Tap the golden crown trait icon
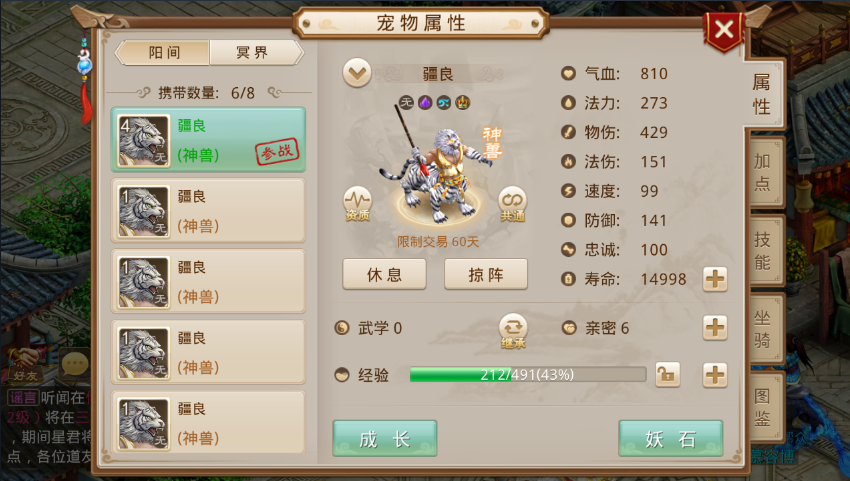This screenshot has height=481, width=850. tap(462, 102)
